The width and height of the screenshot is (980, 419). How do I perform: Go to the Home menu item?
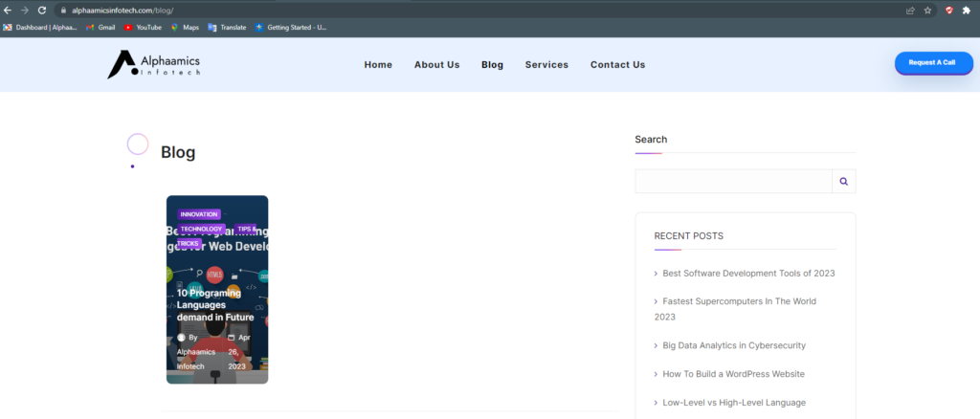[x=378, y=65]
